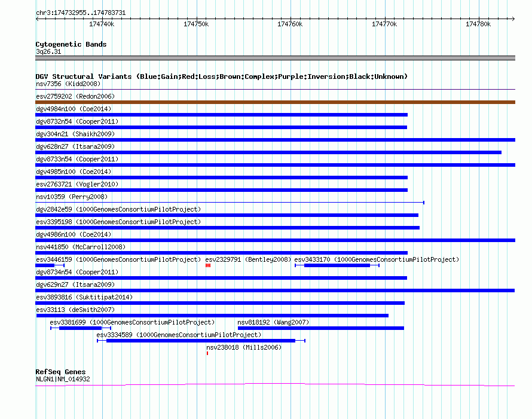Click nsv441850 (McCarroll2008) label
Screen dimensions: 532x419
[x=81, y=247]
